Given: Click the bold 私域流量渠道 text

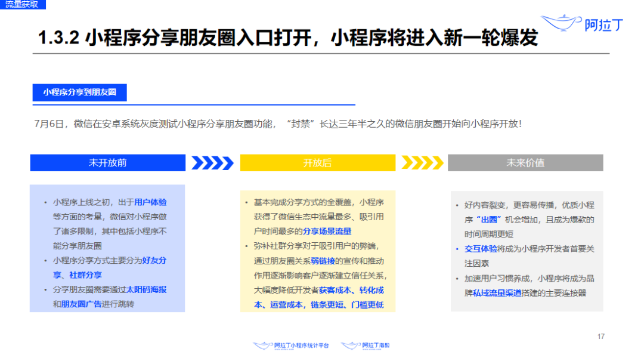Looking at the screenshot, I should click(x=497, y=293).
